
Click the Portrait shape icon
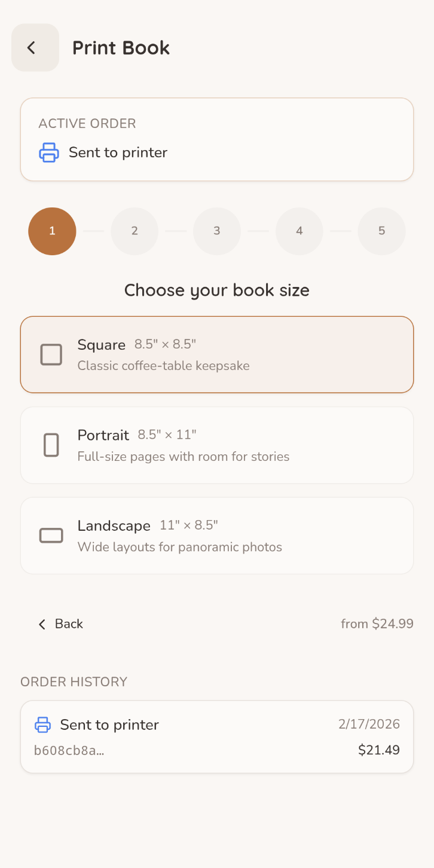[51, 445]
